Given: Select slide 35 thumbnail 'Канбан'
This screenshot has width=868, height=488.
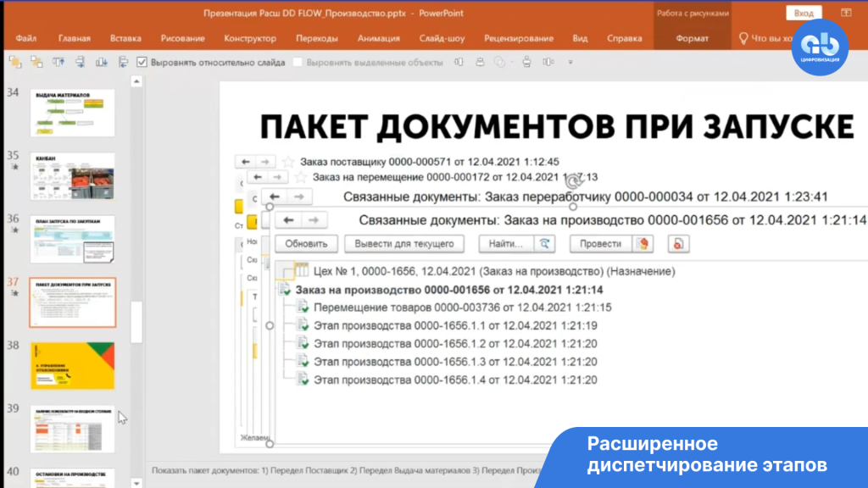Looking at the screenshot, I should point(73,176).
